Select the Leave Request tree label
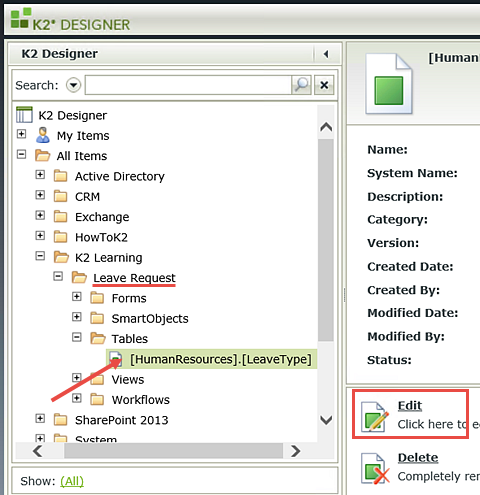The width and height of the screenshot is (480, 495). [134, 278]
